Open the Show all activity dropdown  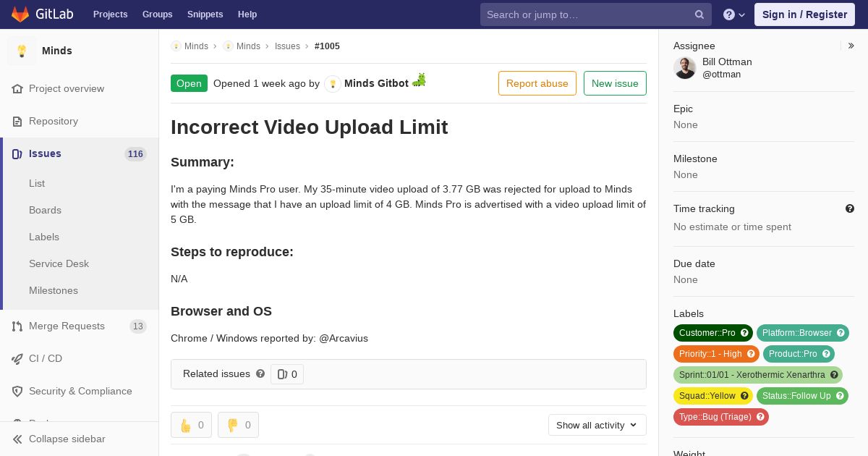coord(597,425)
